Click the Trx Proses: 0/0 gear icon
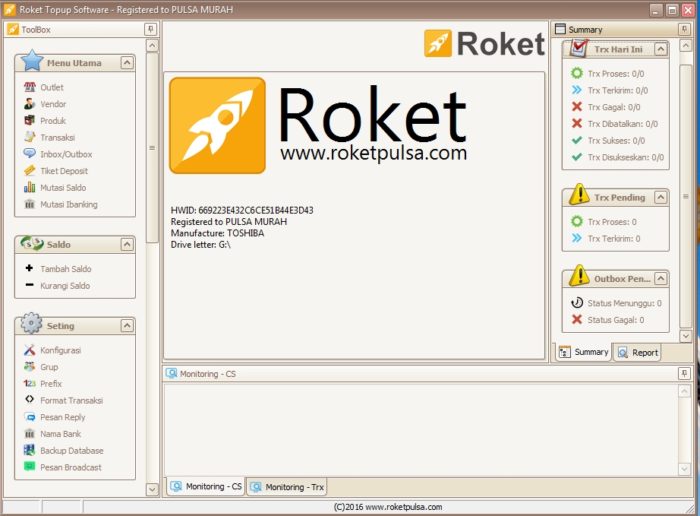 [x=577, y=73]
